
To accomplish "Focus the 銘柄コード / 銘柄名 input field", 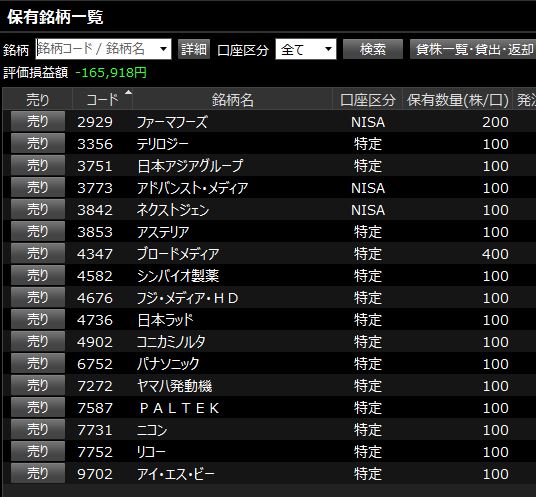I will (97, 49).
